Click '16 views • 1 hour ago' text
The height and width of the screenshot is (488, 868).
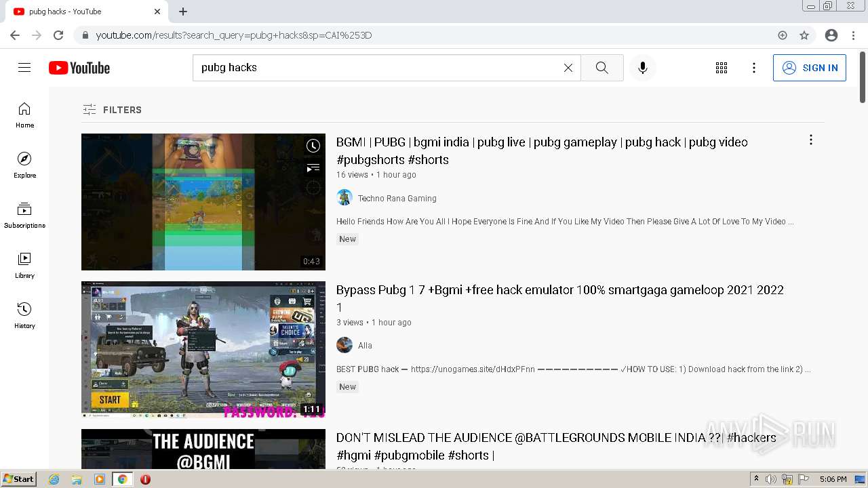pos(376,175)
